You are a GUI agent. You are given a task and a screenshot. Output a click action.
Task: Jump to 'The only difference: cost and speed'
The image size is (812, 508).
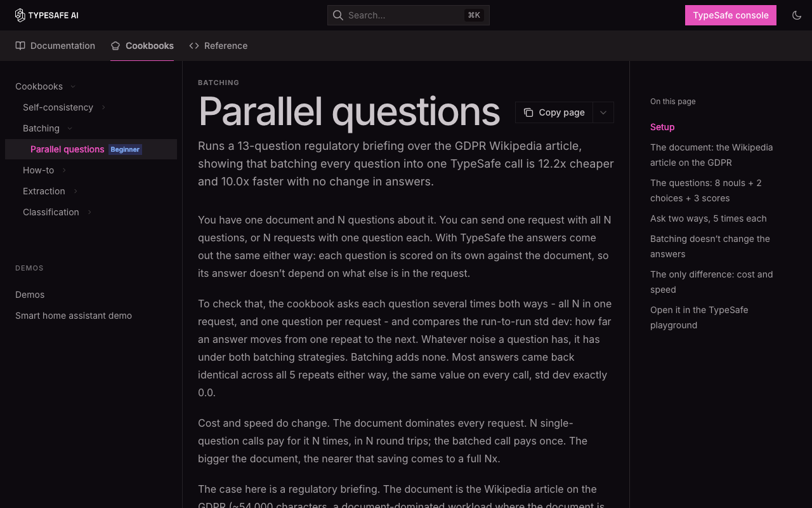coord(711,282)
